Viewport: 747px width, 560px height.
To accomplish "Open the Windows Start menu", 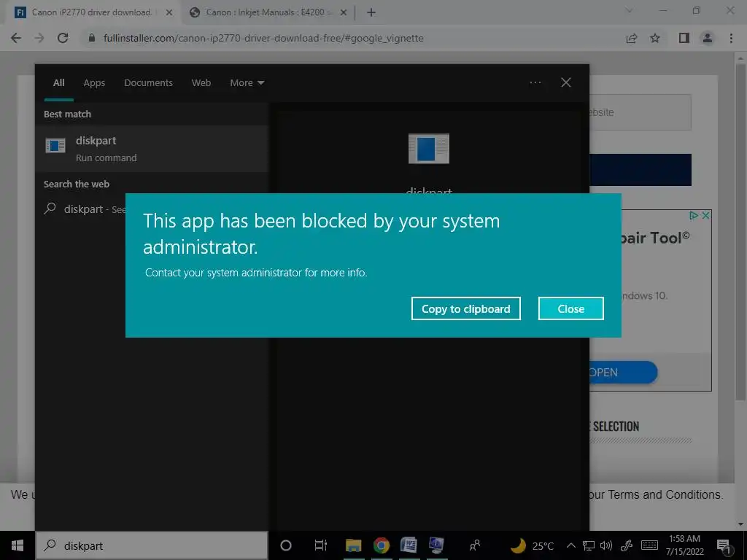I will coord(18,545).
